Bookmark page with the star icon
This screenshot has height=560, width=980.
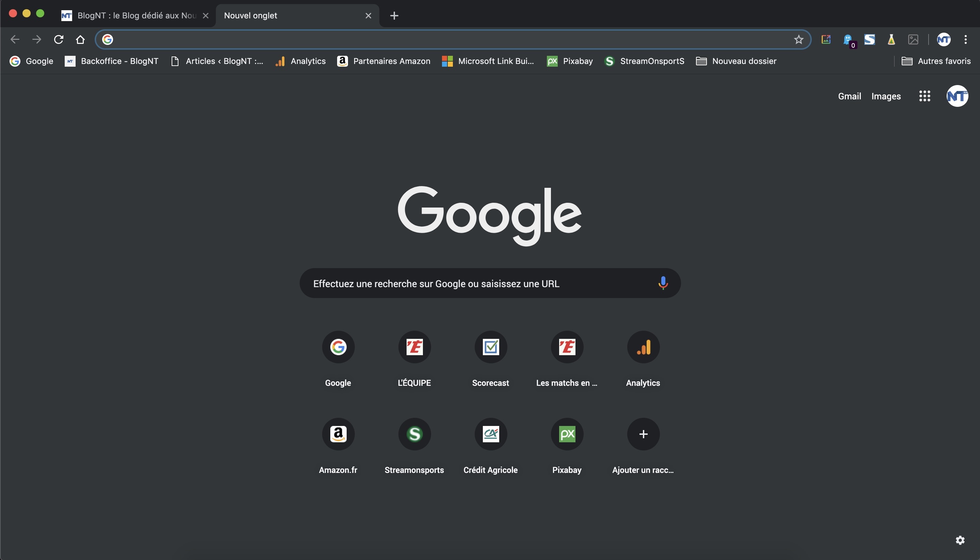tap(798, 39)
